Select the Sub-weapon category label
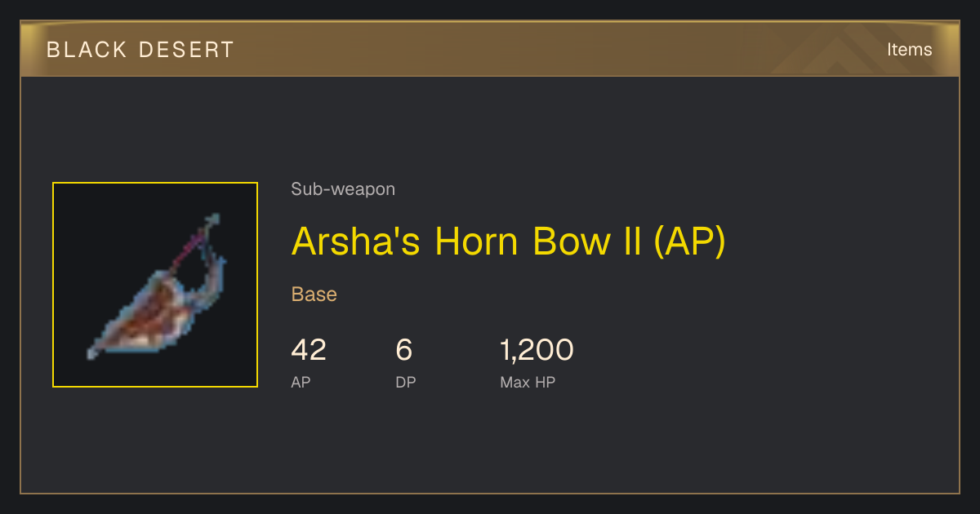 pos(343,189)
